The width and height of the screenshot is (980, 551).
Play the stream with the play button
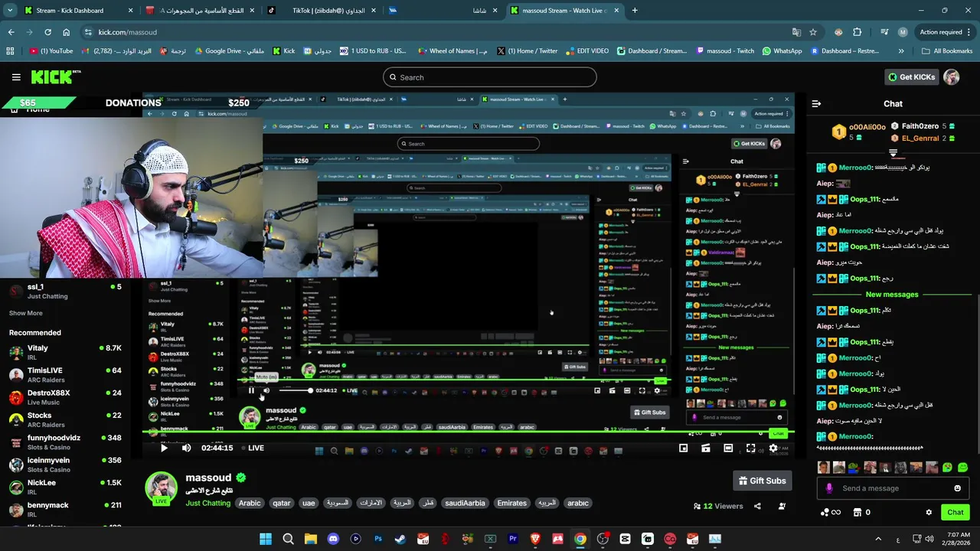[164, 448]
